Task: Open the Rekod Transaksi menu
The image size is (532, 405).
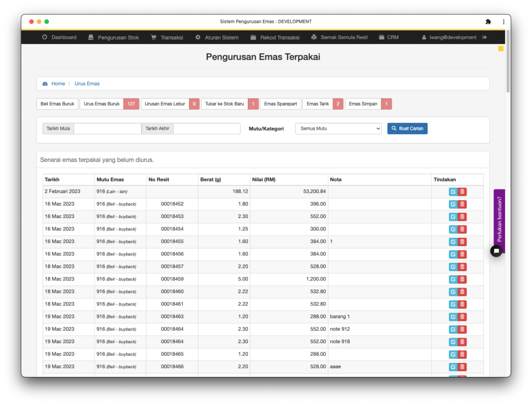Action: click(x=275, y=37)
